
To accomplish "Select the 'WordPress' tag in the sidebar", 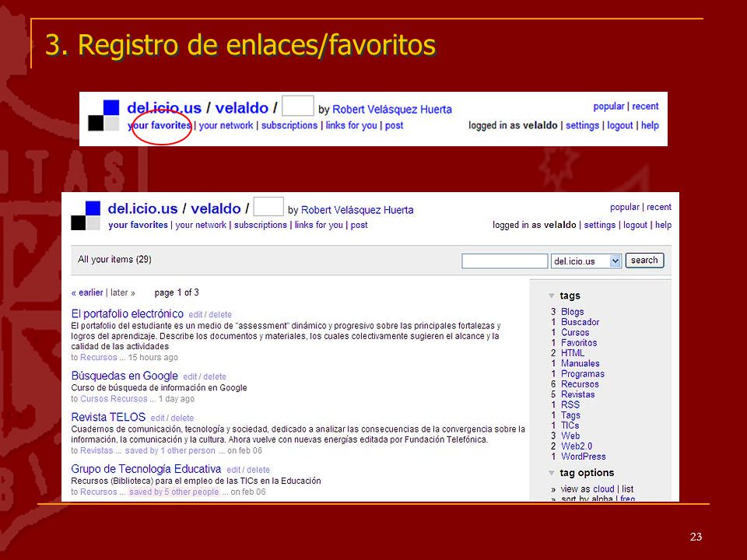I will [x=583, y=457].
